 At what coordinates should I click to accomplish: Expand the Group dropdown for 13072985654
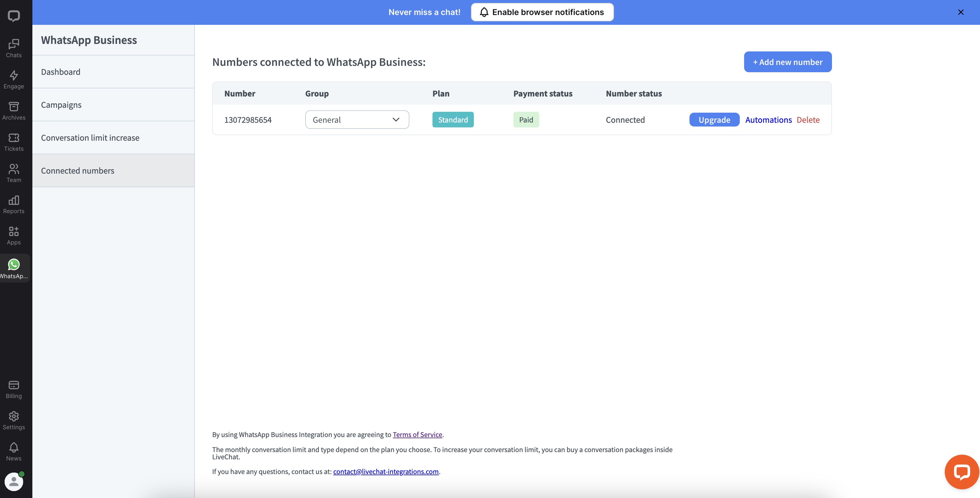tap(356, 119)
